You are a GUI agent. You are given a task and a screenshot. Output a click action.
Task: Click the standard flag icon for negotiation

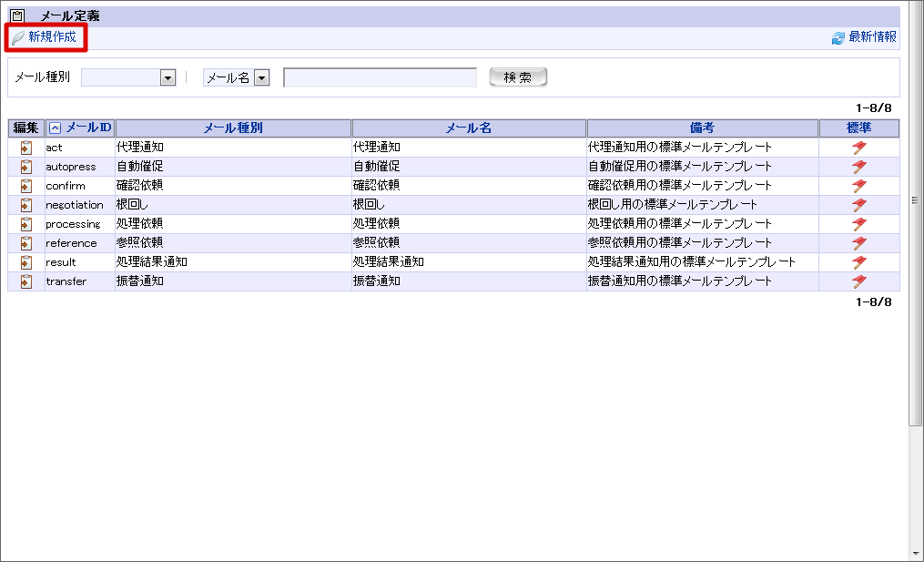[859, 205]
